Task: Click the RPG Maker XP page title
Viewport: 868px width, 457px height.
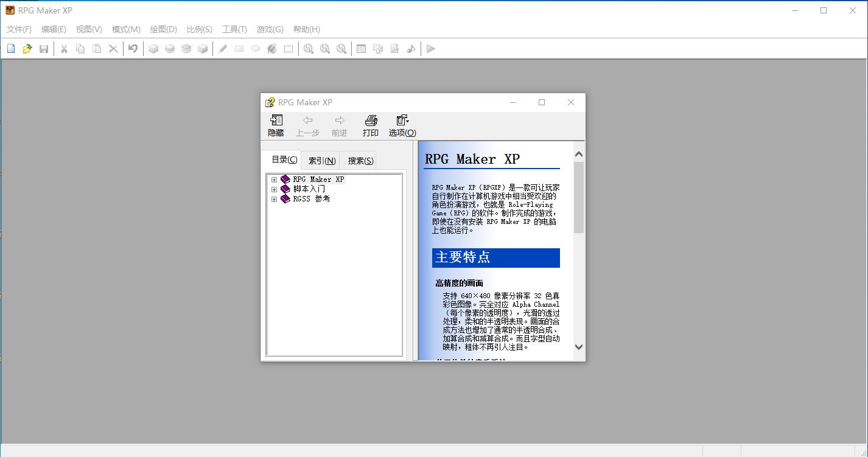Action: click(x=472, y=159)
